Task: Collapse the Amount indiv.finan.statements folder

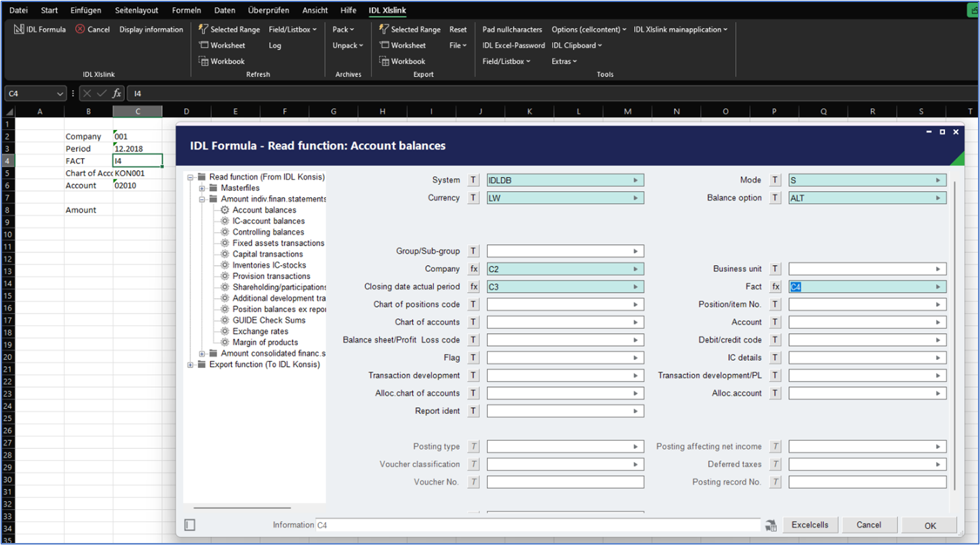Action: 202,199
